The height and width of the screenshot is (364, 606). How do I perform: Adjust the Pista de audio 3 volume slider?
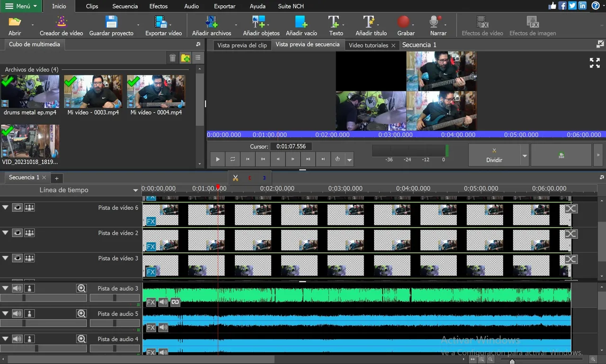(24, 298)
